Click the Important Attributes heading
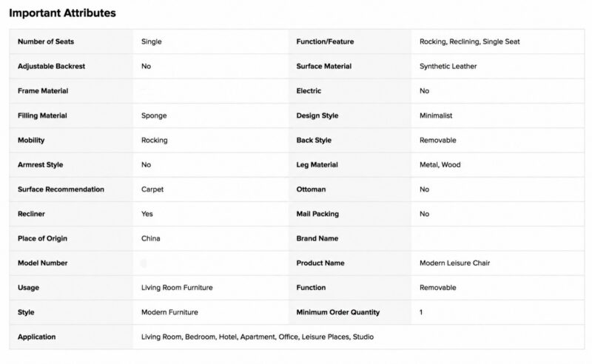Image resolution: width=592 pixels, height=364 pixels. click(x=62, y=13)
